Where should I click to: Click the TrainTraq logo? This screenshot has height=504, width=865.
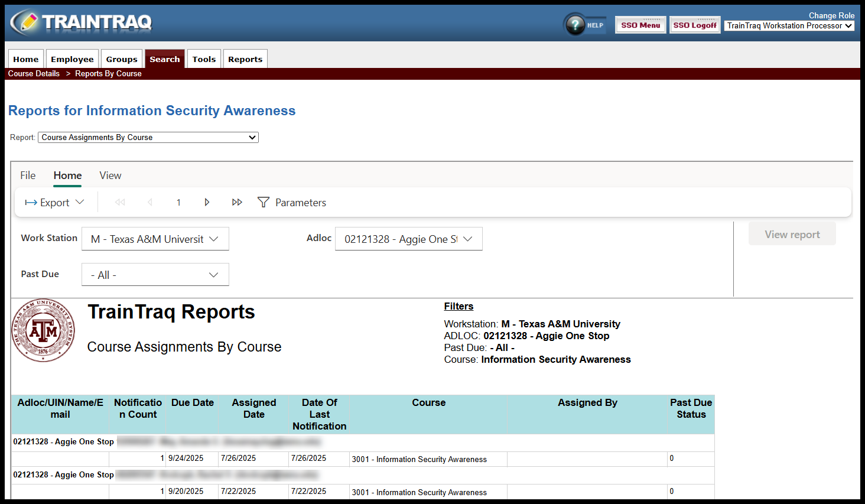(82, 22)
